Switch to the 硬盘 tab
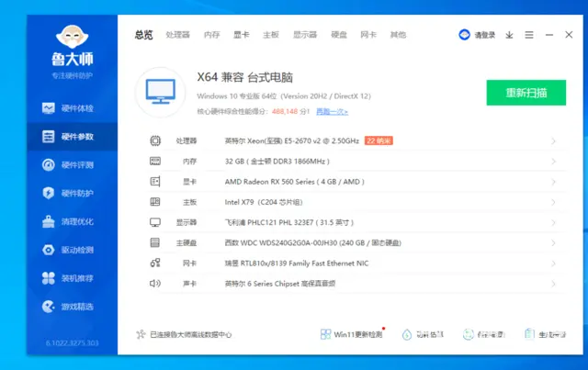 [x=339, y=35]
